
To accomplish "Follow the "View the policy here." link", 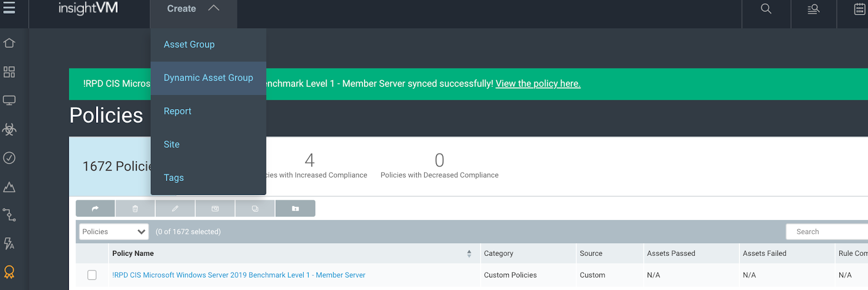I will [538, 84].
